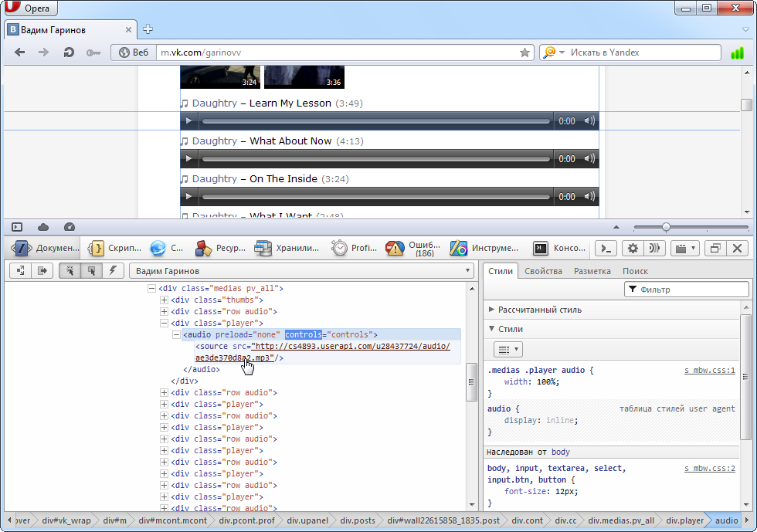Viewport: 757px width, 532px height.
Task: Open Daughtry link for On The Inside
Action: tap(215, 178)
